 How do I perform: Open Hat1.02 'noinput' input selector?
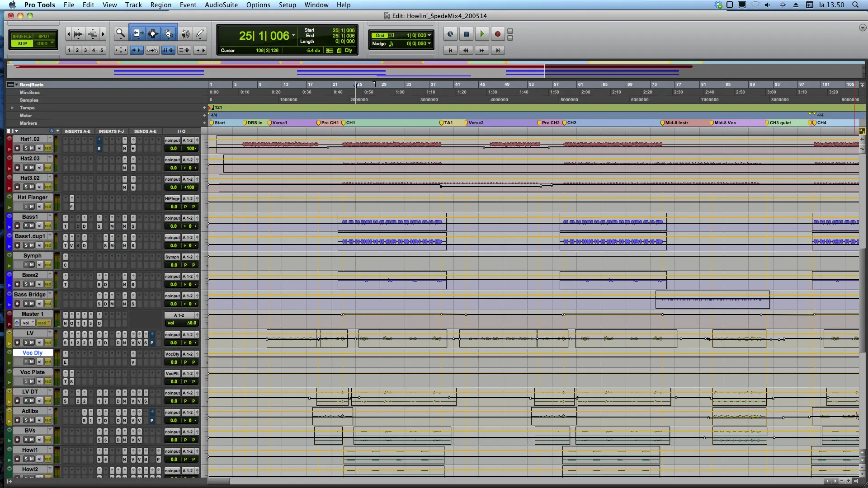pos(172,141)
